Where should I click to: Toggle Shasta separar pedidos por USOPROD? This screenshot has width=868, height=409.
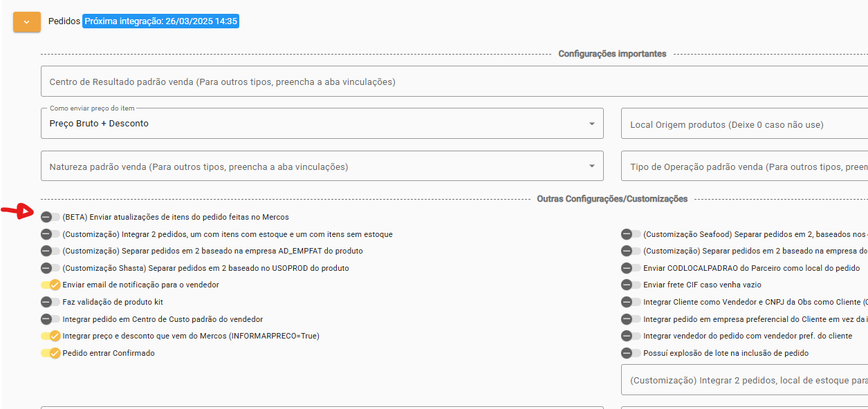(50, 268)
